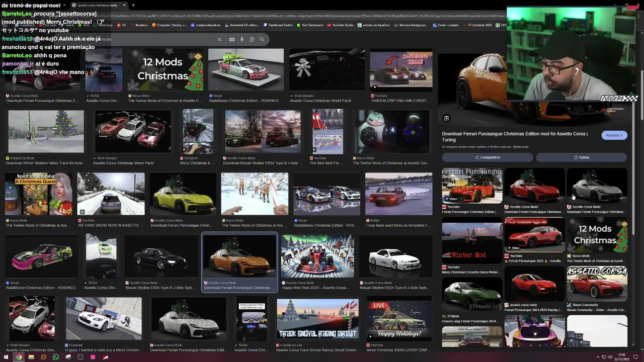
Task: Open WhatsApp from the taskbar
Action: pyautogui.click(x=56, y=357)
